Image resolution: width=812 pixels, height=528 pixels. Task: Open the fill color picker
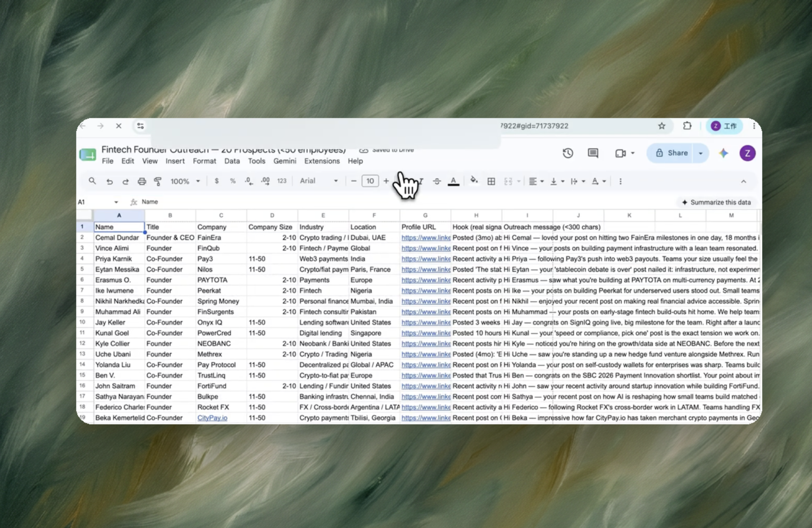(474, 181)
